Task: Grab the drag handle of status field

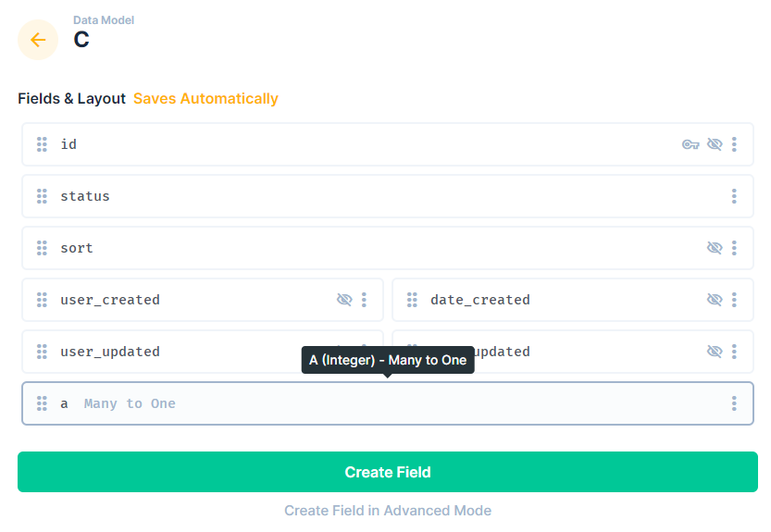Action: tap(42, 196)
